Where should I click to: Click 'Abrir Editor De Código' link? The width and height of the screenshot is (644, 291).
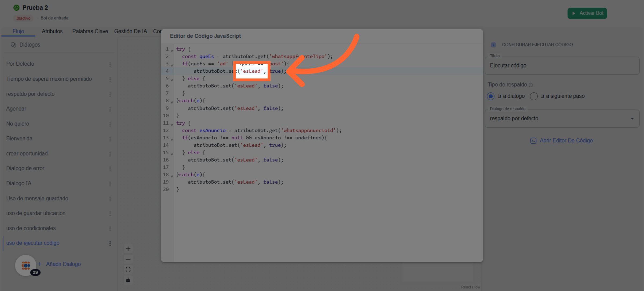(566, 141)
